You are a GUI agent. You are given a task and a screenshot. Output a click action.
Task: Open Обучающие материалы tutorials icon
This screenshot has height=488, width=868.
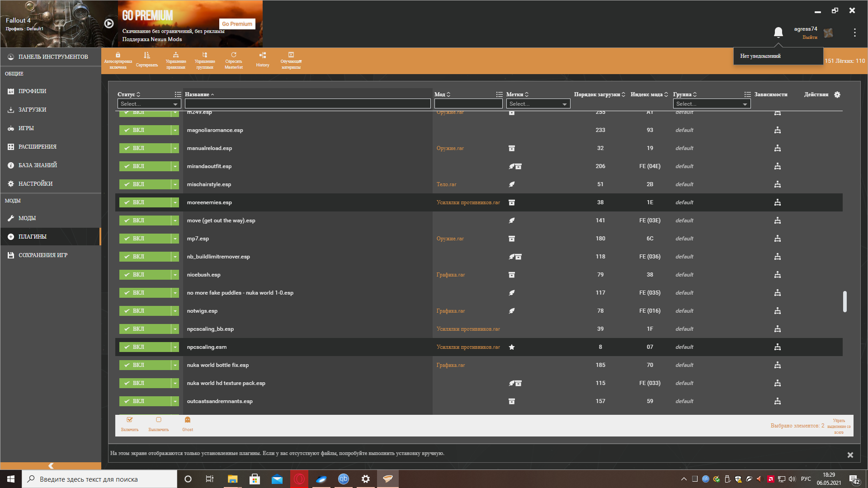[291, 60]
